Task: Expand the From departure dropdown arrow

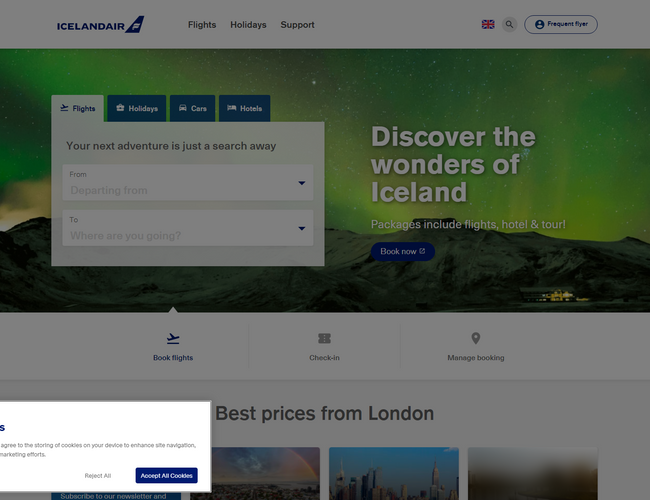Action: pyautogui.click(x=302, y=183)
